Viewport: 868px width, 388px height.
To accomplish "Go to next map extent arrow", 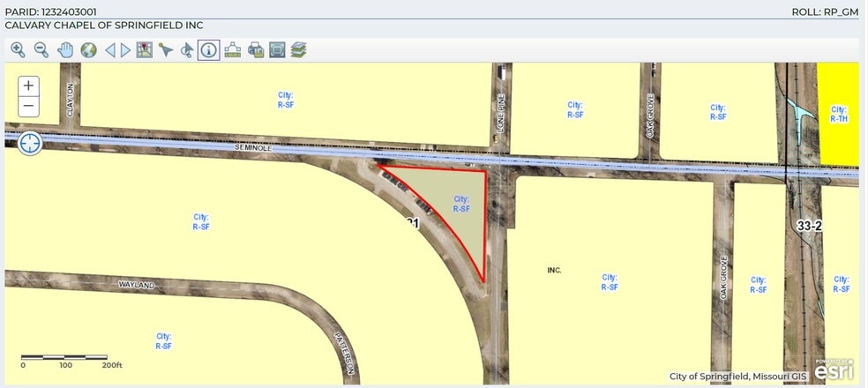I will click(125, 50).
